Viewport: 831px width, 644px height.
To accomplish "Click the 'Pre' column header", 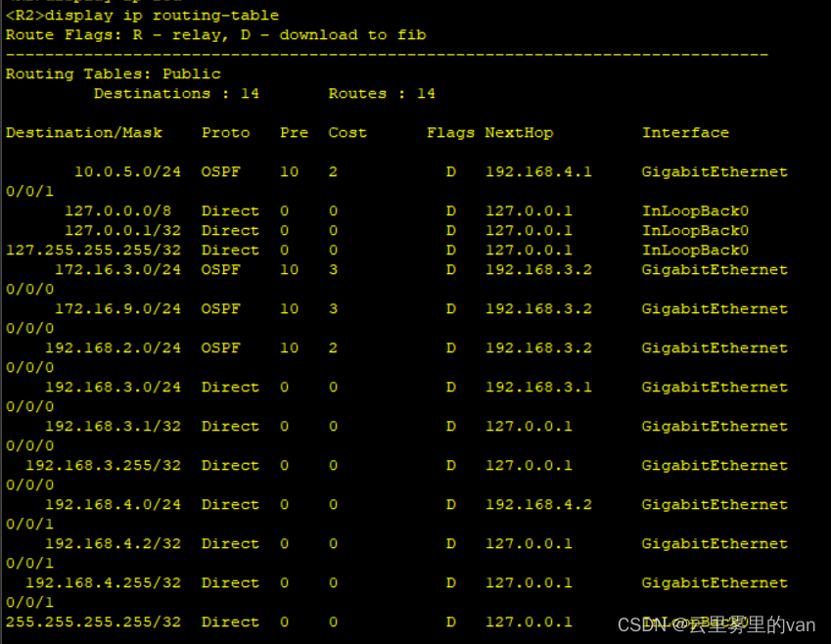I will [294, 132].
